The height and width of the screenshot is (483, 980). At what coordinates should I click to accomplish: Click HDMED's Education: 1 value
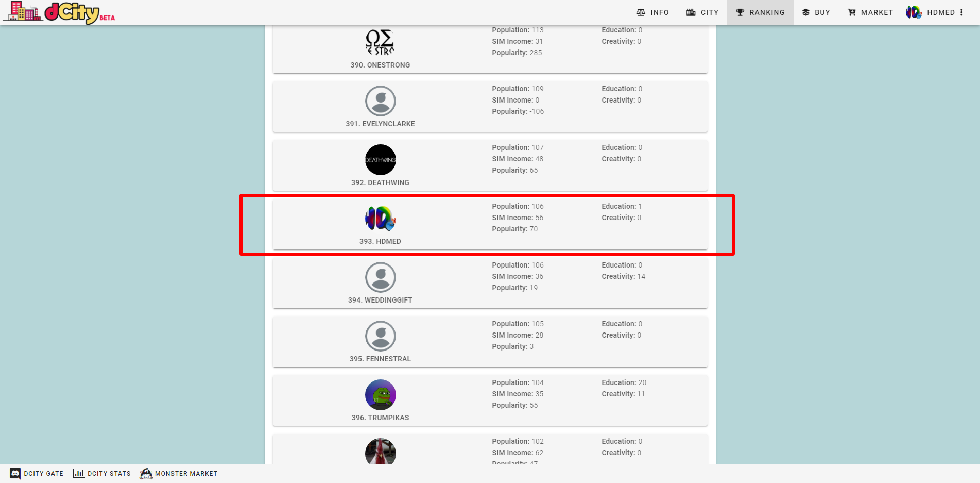tap(622, 206)
